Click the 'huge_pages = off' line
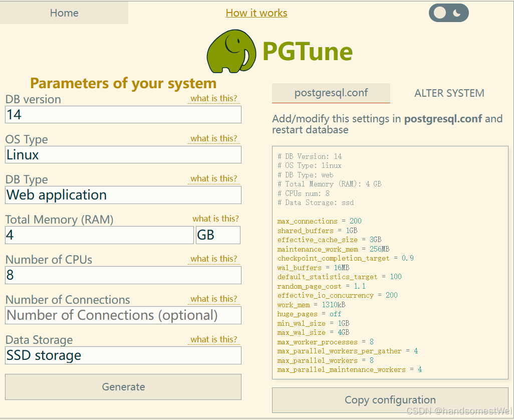 click(x=310, y=314)
